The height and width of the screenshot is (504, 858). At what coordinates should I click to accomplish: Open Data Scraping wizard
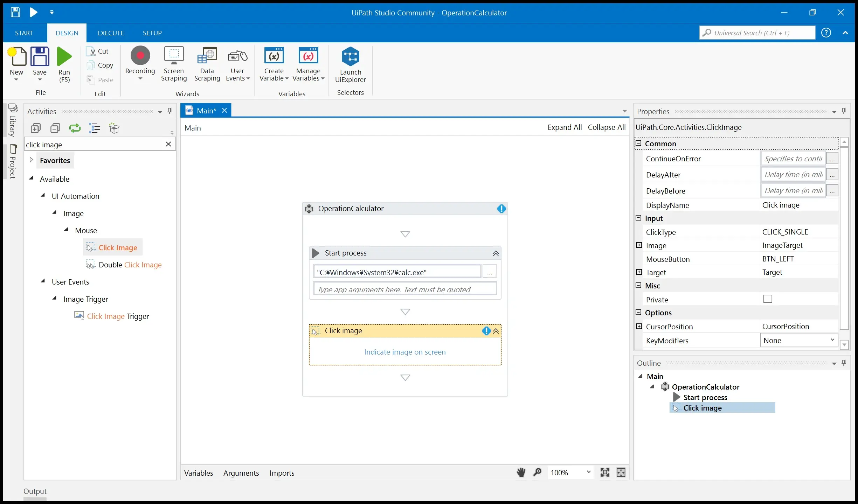coord(207,64)
